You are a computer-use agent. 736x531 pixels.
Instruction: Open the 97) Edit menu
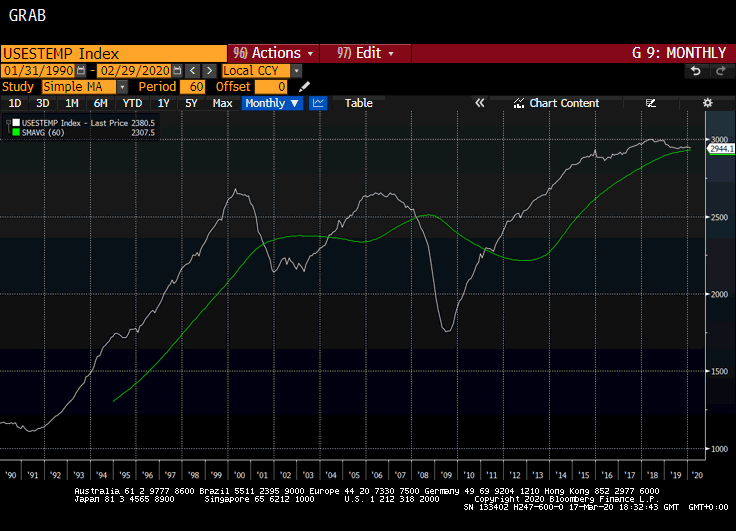pos(365,53)
